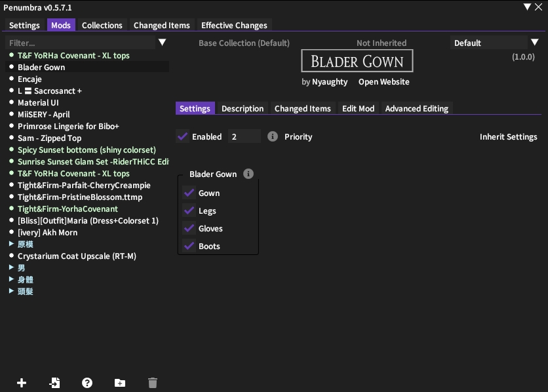Screen dimensions: 548x392
Task: Expand the 頭髮 folder
Action: [12, 291]
